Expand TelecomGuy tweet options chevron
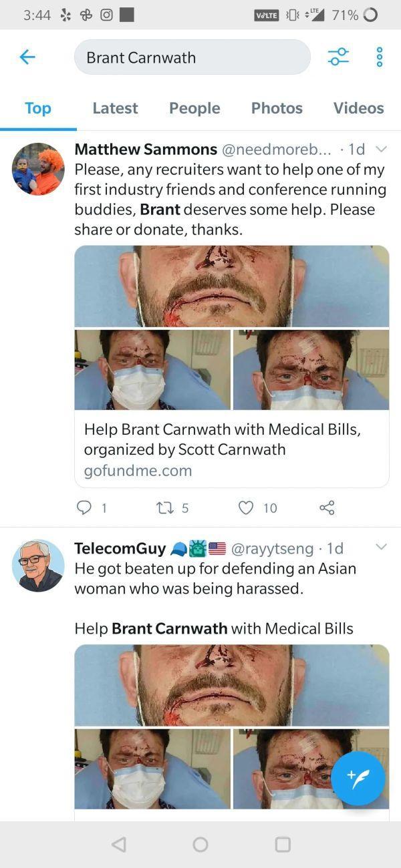 [x=381, y=548]
